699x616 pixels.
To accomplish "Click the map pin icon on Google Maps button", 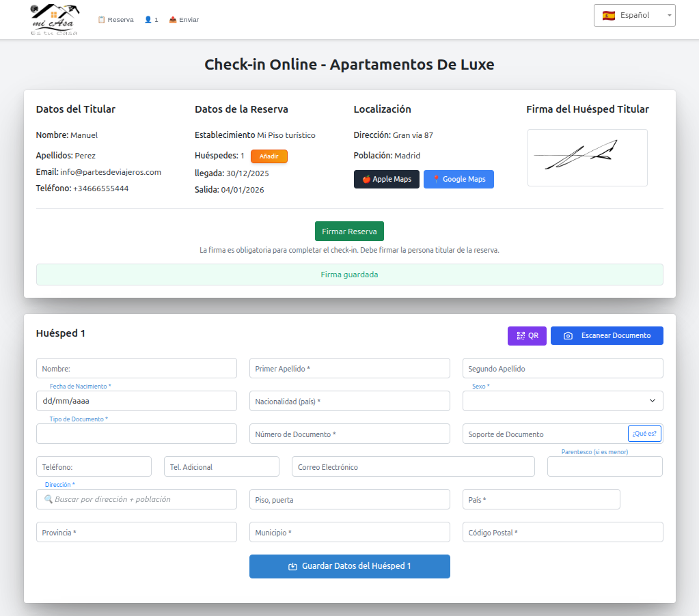I will 437,179.
